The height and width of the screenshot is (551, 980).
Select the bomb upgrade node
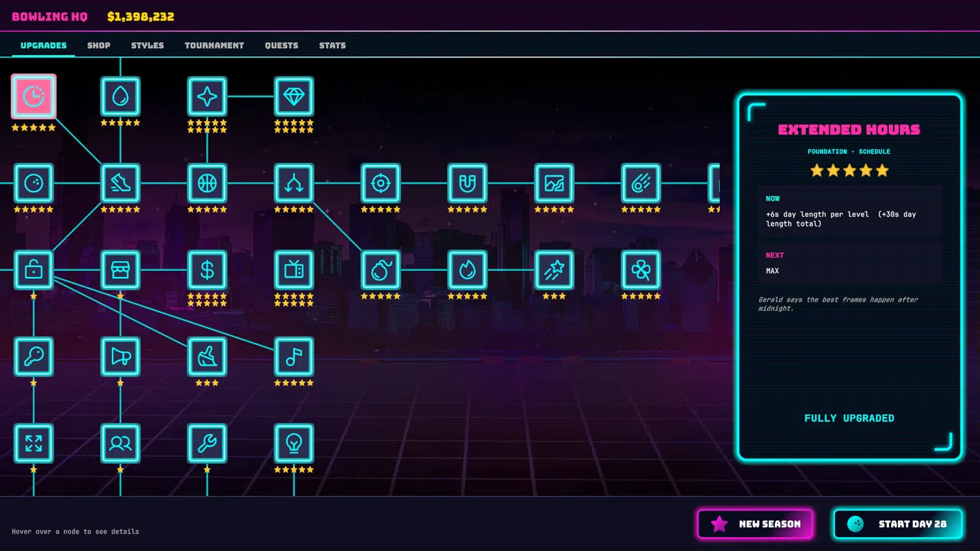pos(381,269)
